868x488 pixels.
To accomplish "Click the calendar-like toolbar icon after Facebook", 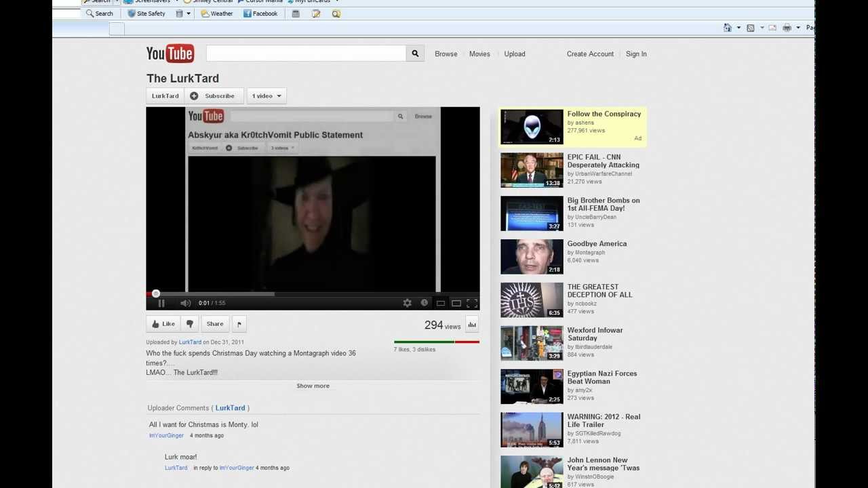I will point(296,14).
